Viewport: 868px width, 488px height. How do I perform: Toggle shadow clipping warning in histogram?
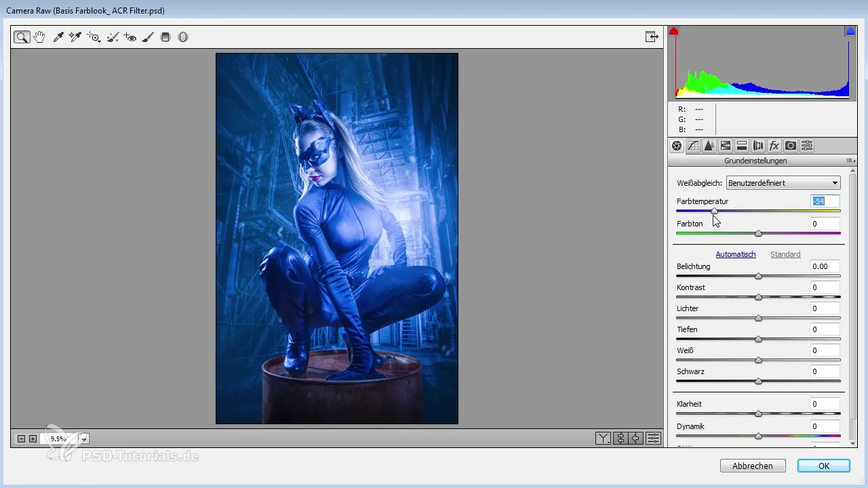(x=673, y=31)
